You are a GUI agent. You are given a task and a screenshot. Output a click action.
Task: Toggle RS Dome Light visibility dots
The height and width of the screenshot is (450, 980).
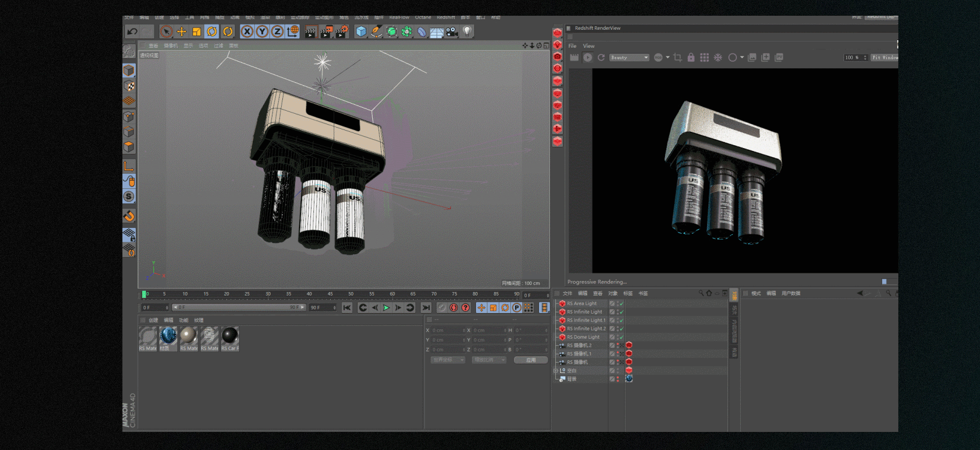[618, 337]
